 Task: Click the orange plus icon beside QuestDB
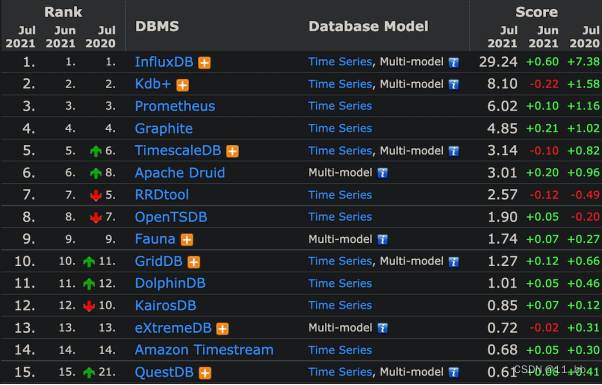205,373
